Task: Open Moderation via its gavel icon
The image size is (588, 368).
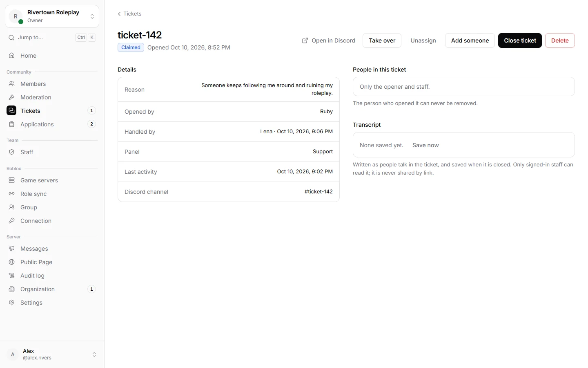Action: coord(12,97)
